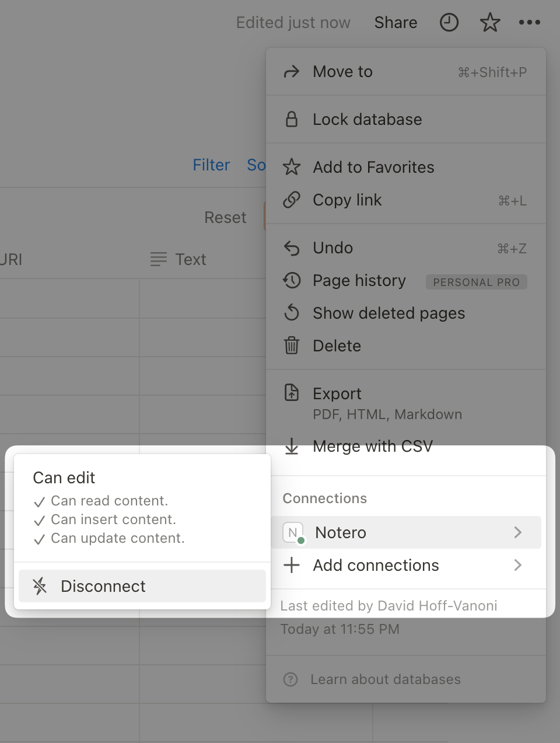Screen dimensions: 560x743
Task: Click the page history clock icon
Action: [449, 23]
